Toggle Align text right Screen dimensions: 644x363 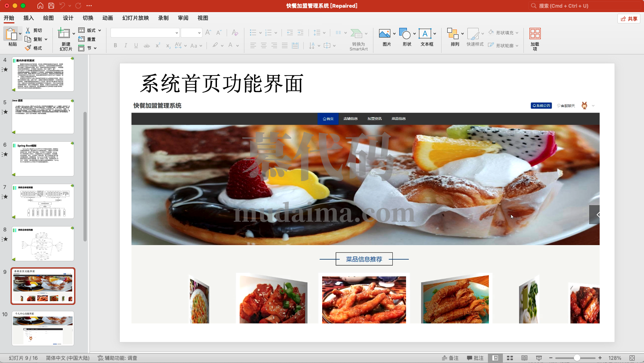tap(274, 46)
